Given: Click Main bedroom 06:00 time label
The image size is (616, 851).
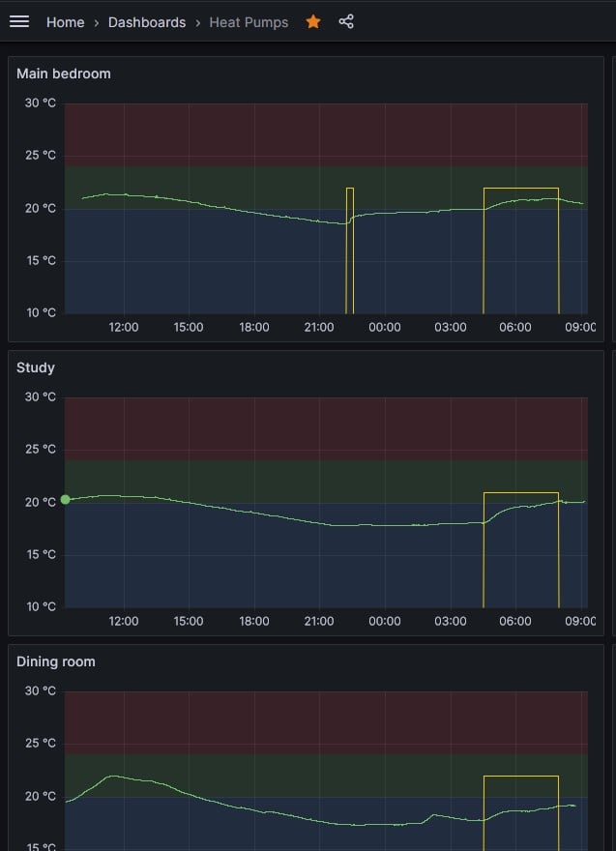Looking at the screenshot, I should [x=515, y=327].
